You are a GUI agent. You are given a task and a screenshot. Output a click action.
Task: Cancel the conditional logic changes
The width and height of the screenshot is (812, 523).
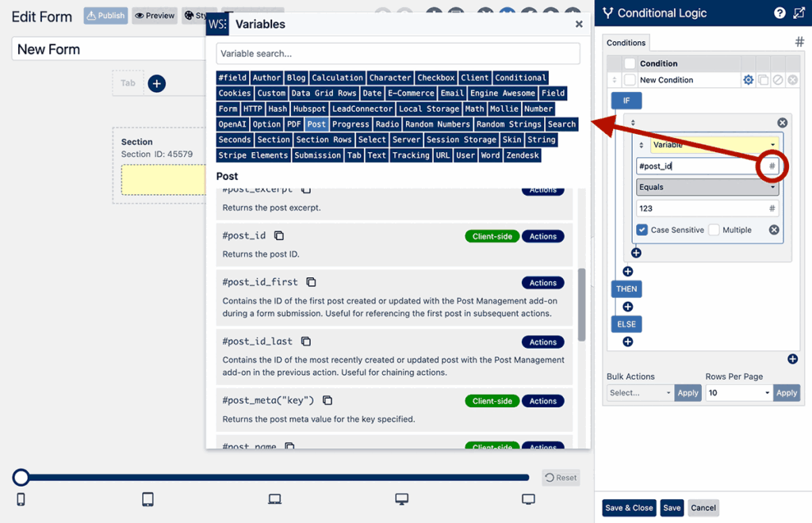[x=703, y=508]
